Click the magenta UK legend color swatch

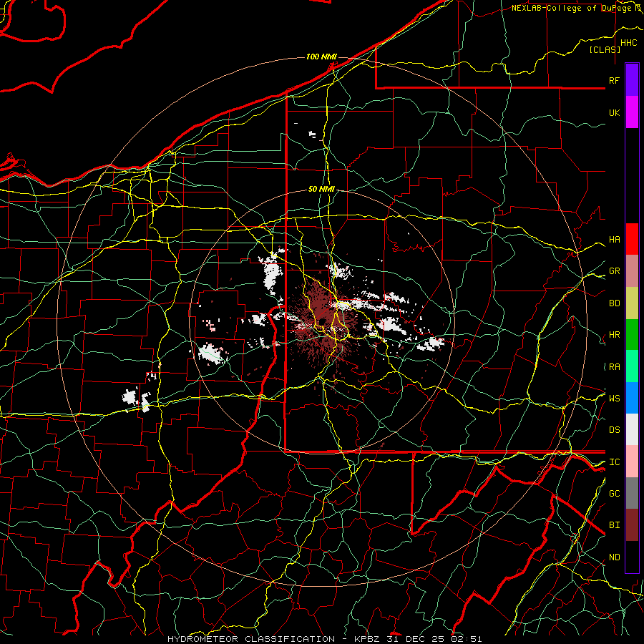click(632, 112)
